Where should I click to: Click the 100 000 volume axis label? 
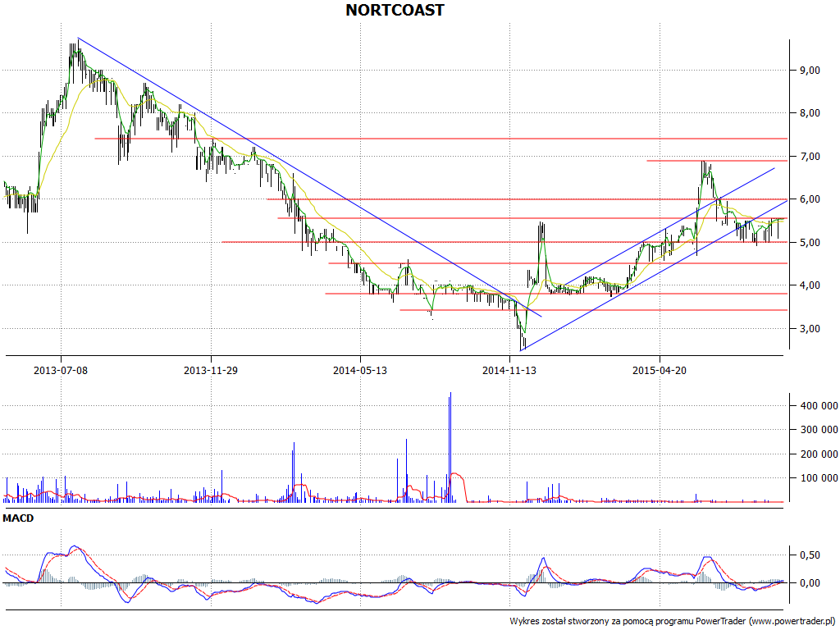(819, 478)
